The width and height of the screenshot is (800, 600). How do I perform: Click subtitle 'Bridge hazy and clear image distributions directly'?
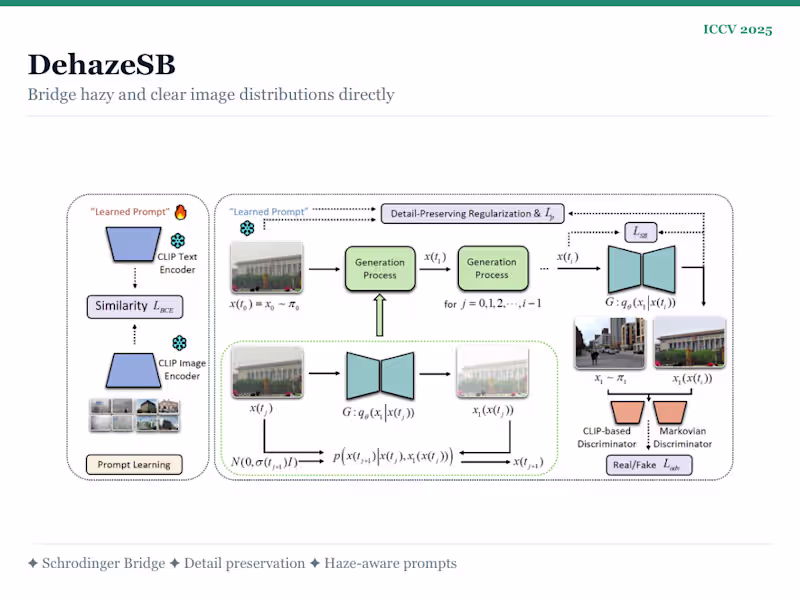coord(211,95)
